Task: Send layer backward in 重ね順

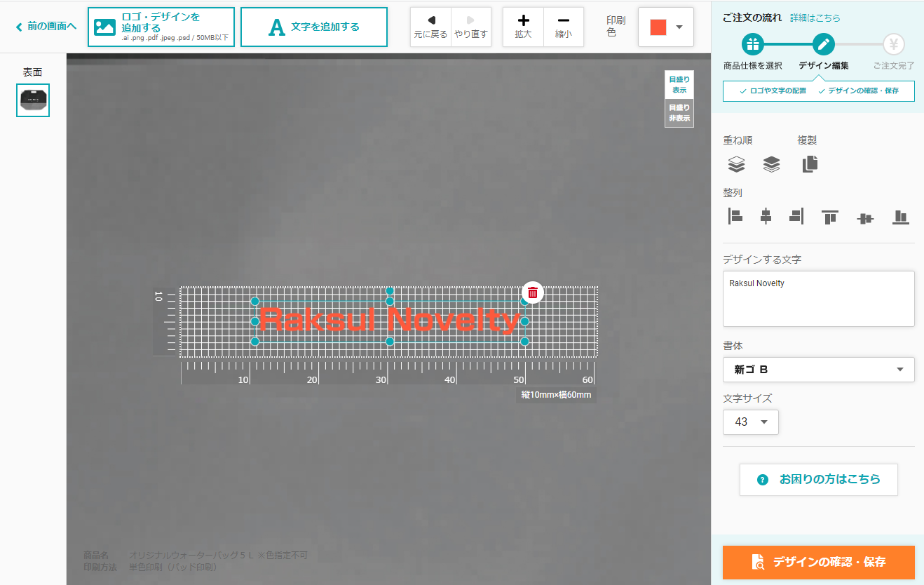Action: (x=736, y=164)
